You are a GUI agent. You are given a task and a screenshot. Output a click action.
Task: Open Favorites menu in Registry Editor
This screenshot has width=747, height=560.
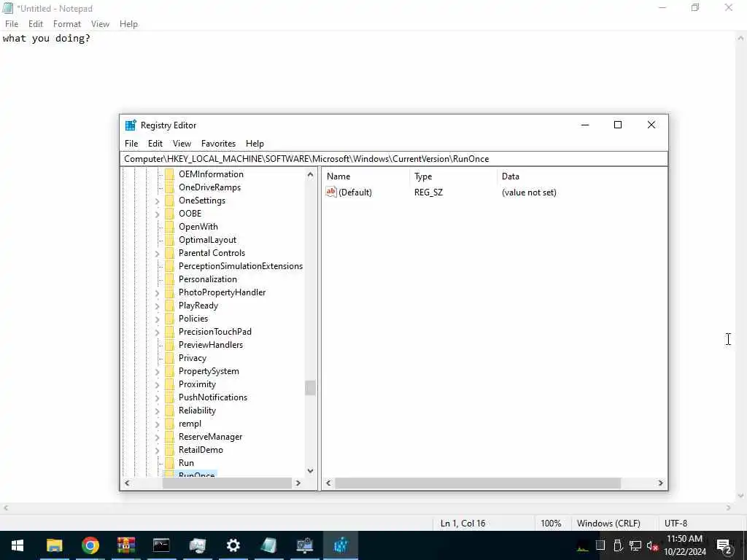click(218, 144)
